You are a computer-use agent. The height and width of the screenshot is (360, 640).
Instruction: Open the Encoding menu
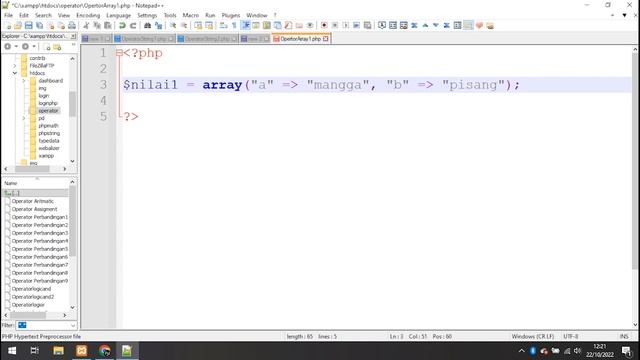point(88,15)
